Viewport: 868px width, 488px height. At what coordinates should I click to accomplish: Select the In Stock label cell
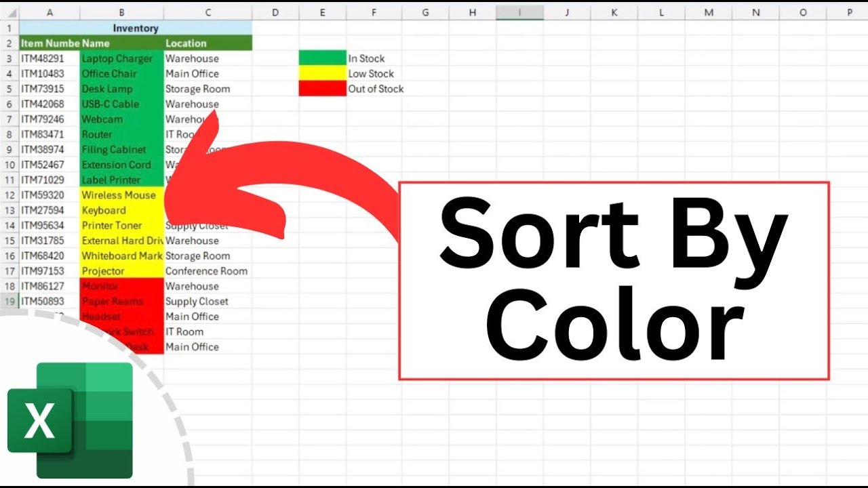[x=374, y=58]
